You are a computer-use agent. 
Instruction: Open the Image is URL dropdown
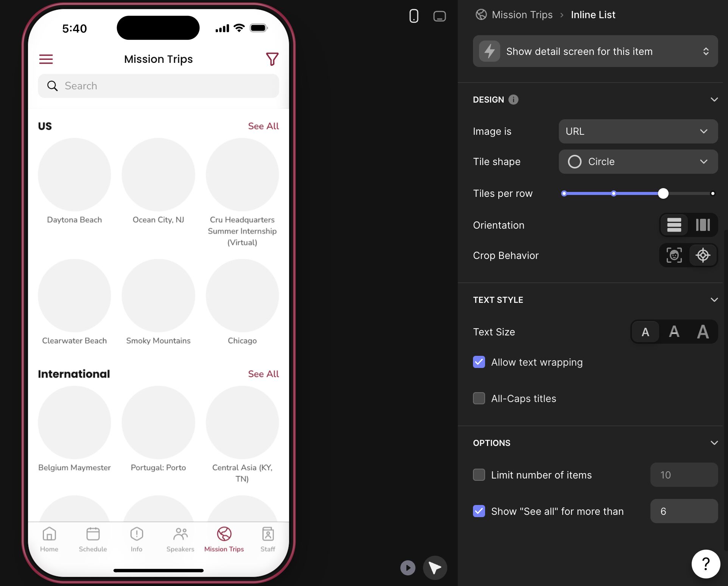coord(638,131)
